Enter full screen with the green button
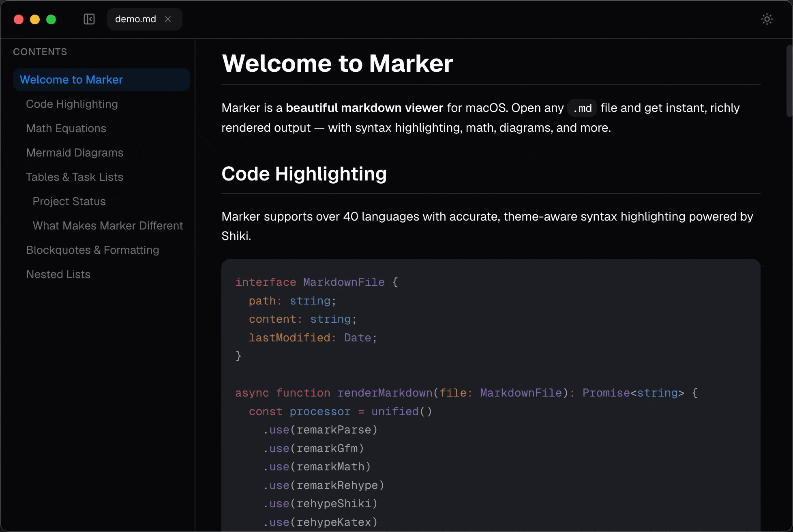The width and height of the screenshot is (793, 532). coord(51,19)
